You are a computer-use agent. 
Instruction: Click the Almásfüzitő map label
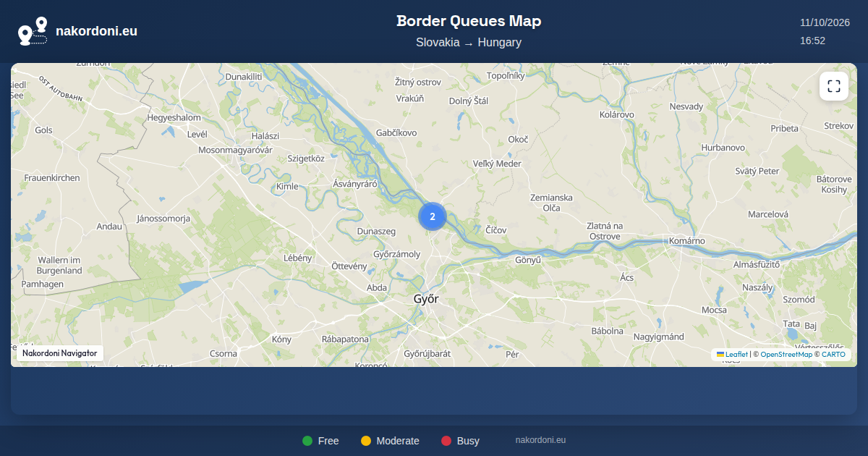click(757, 265)
